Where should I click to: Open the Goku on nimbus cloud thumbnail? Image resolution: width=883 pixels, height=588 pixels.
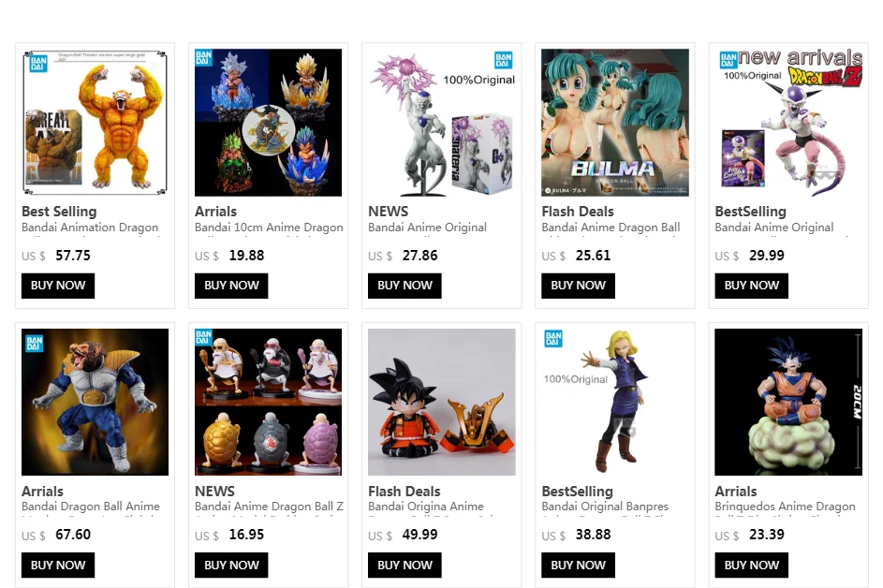click(x=788, y=402)
